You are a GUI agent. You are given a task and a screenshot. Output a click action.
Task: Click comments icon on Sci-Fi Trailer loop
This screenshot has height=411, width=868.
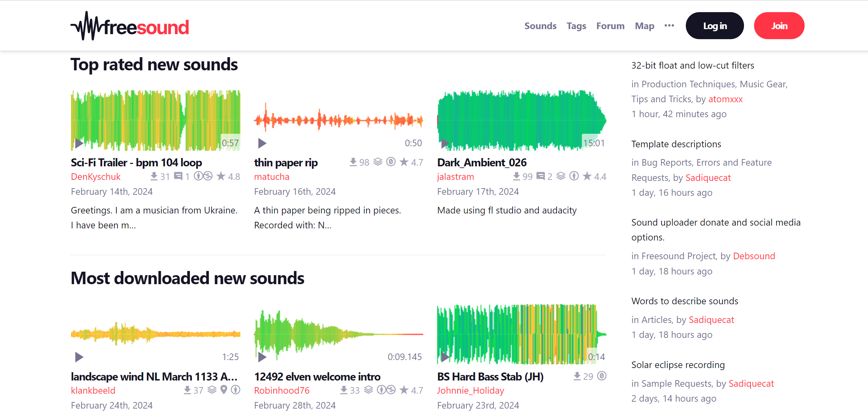[x=178, y=176]
